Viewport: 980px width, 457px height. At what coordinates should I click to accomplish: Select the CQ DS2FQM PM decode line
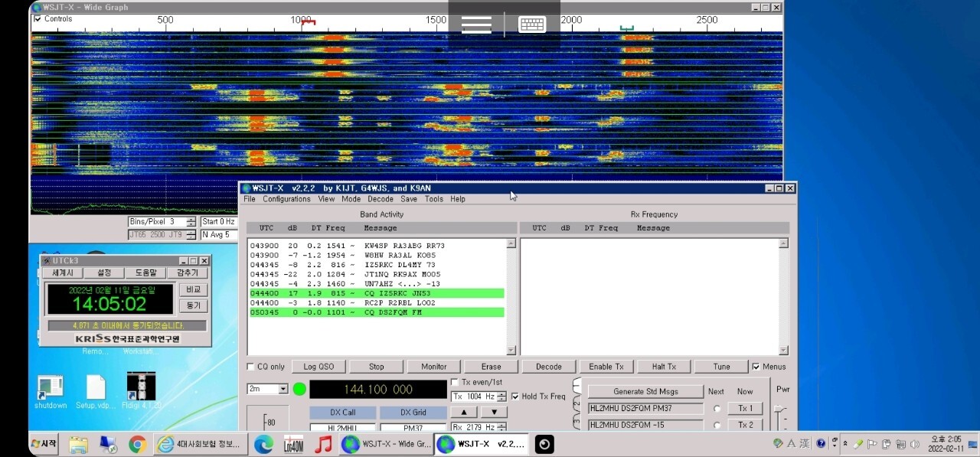[x=377, y=312]
